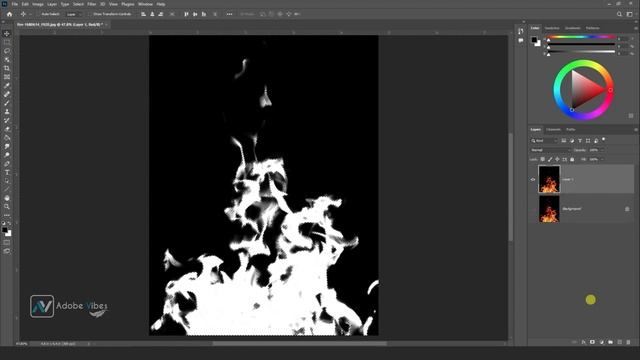Image resolution: width=640 pixels, height=360 pixels.
Task: Open the Color panel flyout menu
Action: [x=636, y=28]
